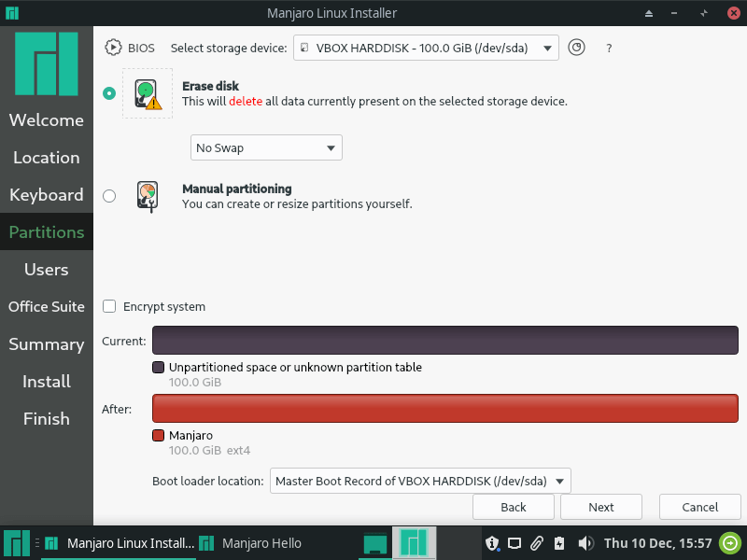The height and width of the screenshot is (560, 747).
Task: Click the Erase disk hard drive icon
Action: pyautogui.click(x=148, y=94)
